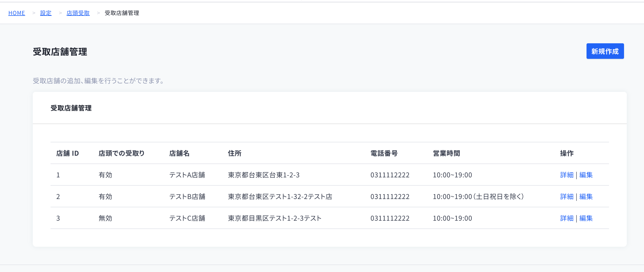644x272 pixels.
Task: Click 編集 for テストB店舗
Action: click(586, 197)
